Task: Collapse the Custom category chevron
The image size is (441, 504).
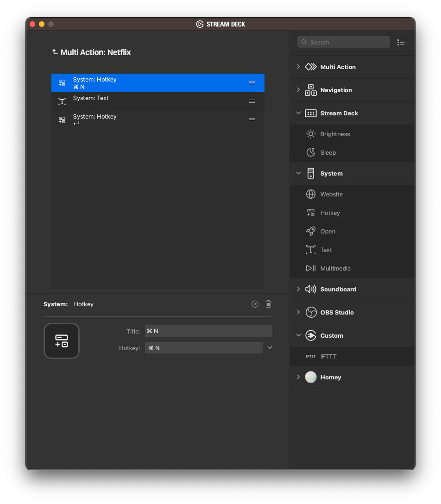Action: [x=298, y=335]
